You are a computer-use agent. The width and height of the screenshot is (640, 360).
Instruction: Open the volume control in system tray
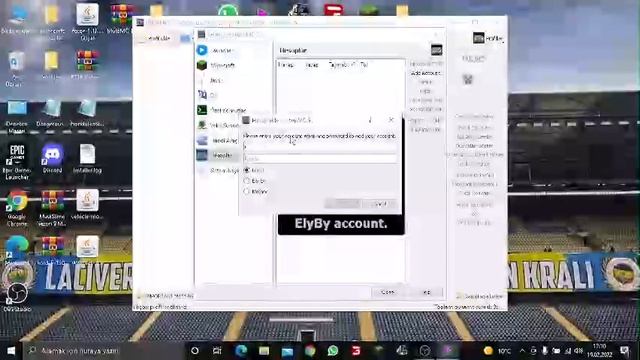click(579, 351)
